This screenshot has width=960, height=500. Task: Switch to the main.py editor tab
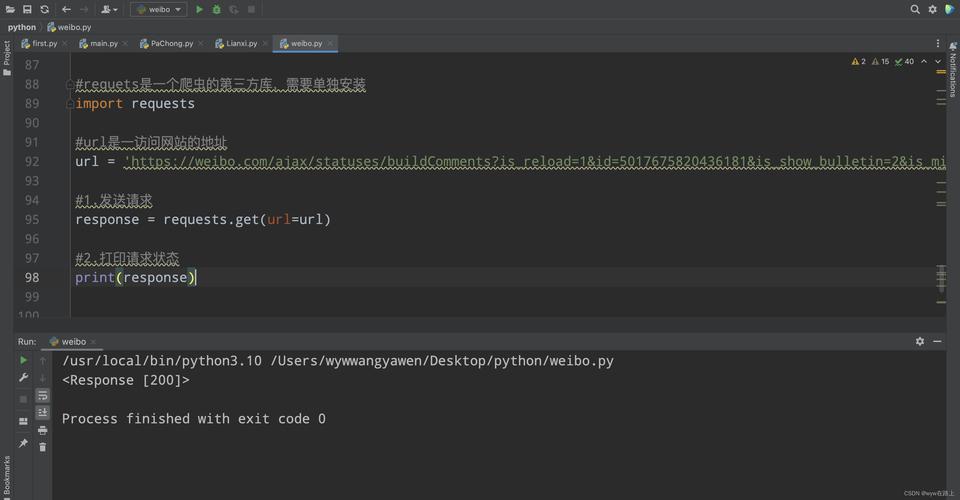103,43
